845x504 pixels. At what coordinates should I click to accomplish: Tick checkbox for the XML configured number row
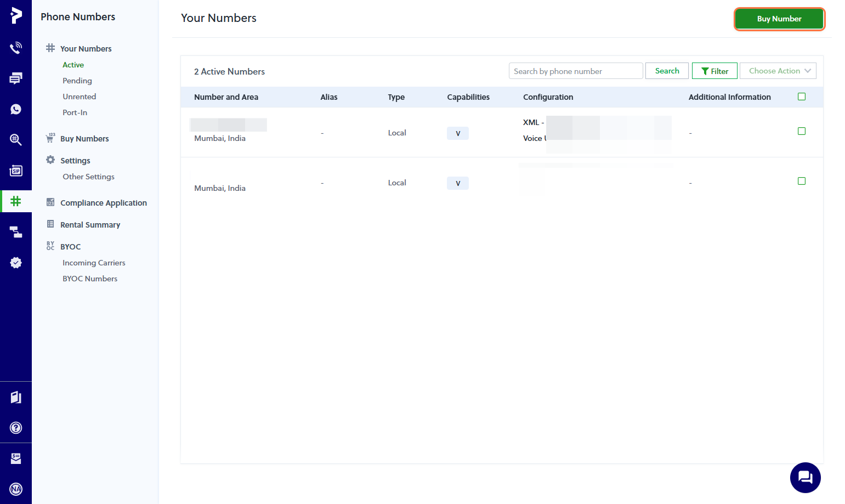(802, 131)
